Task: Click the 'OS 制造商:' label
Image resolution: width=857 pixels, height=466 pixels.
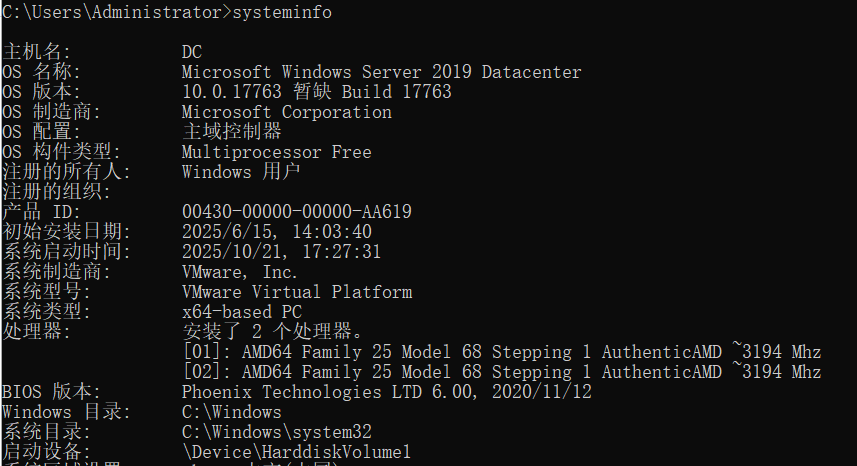Action: pyautogui.click(x=51, y=111)
